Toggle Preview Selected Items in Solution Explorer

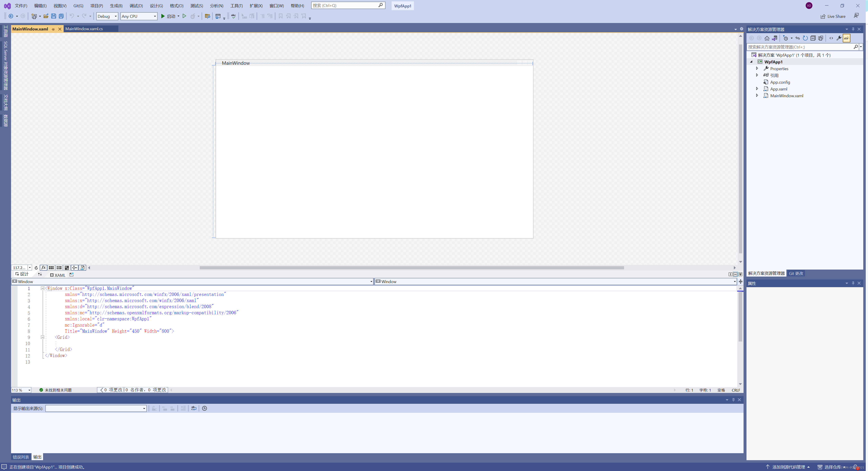click(847, 38)
